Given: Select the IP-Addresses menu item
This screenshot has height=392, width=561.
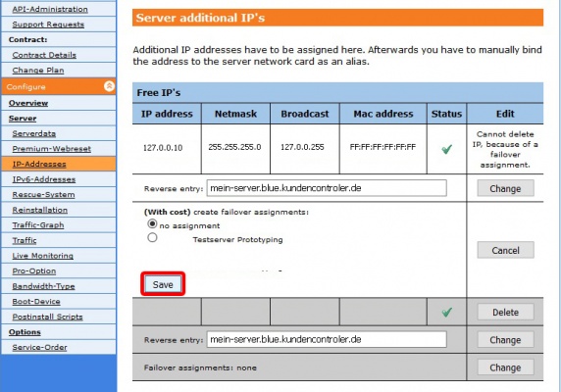Looking at the screenshot, I should [x=39, y=164].
